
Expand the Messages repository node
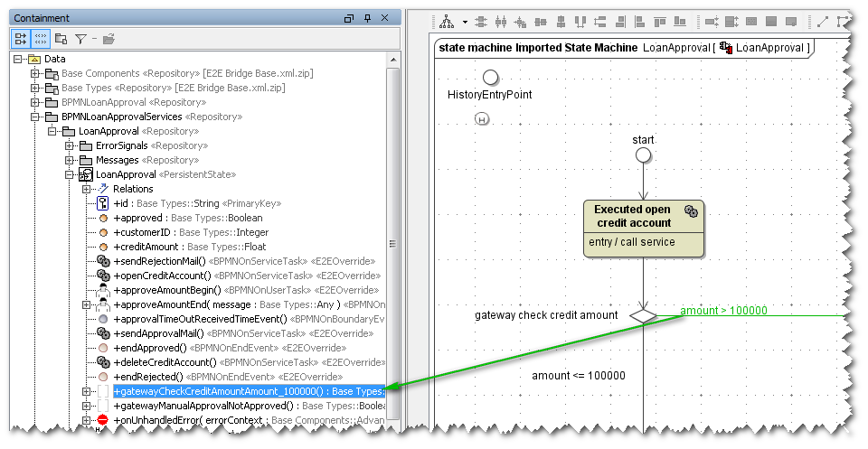click(x=70, y=160)
